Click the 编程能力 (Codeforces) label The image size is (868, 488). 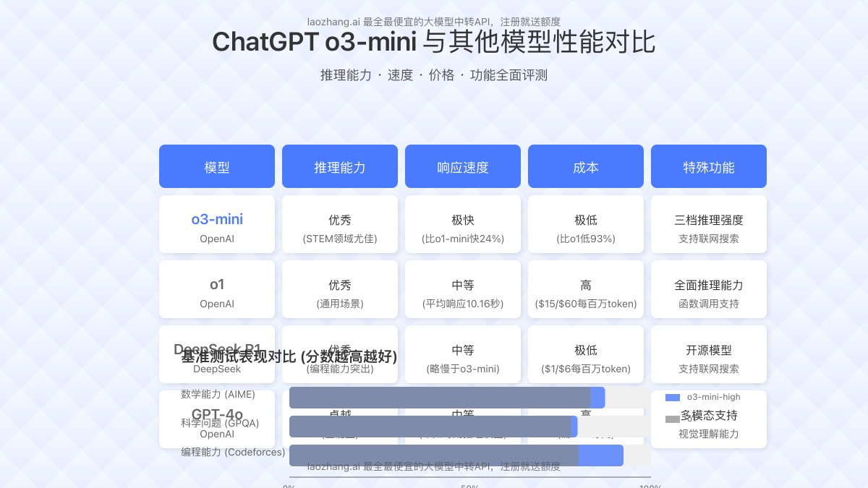[x=233, y=452]
